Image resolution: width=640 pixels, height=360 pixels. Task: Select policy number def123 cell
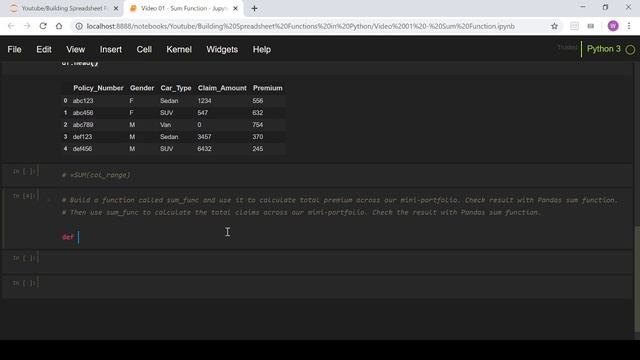coord(82,137)
